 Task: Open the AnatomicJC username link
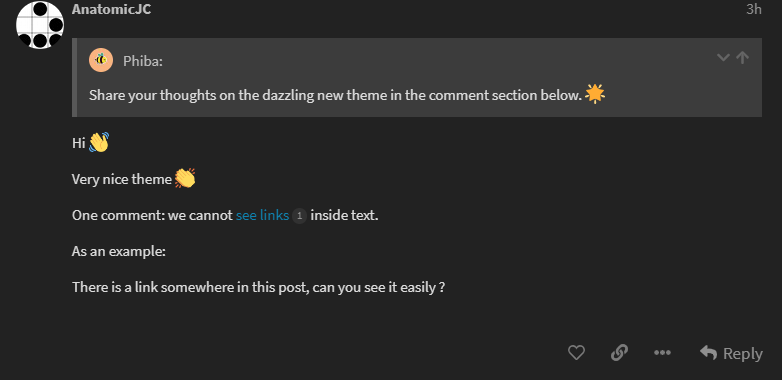point(111,9)
